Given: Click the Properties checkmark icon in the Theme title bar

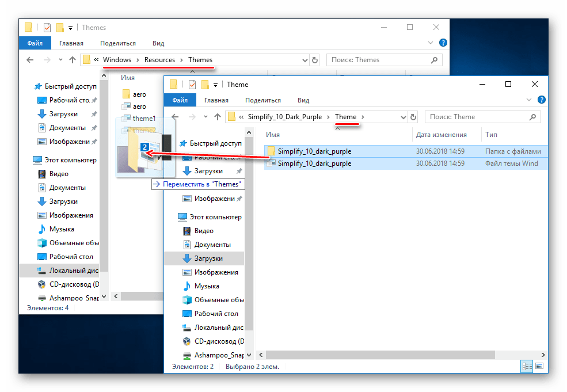Looking at the screenshot, I should (x=192, y=85).
